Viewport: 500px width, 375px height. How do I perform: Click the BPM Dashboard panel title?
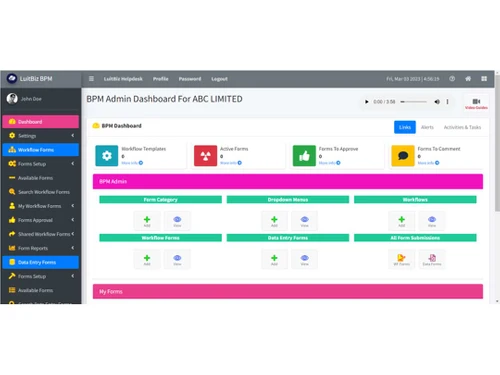click(121, 126)
